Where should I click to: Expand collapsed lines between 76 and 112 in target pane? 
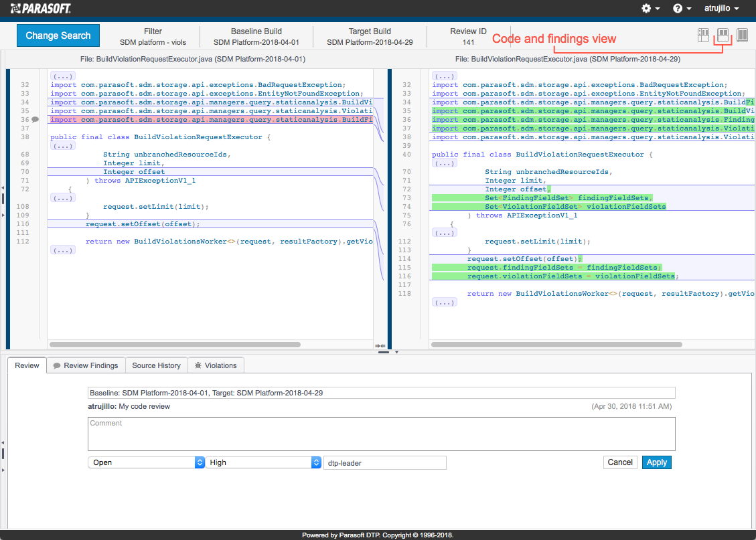tap(445, 233)
